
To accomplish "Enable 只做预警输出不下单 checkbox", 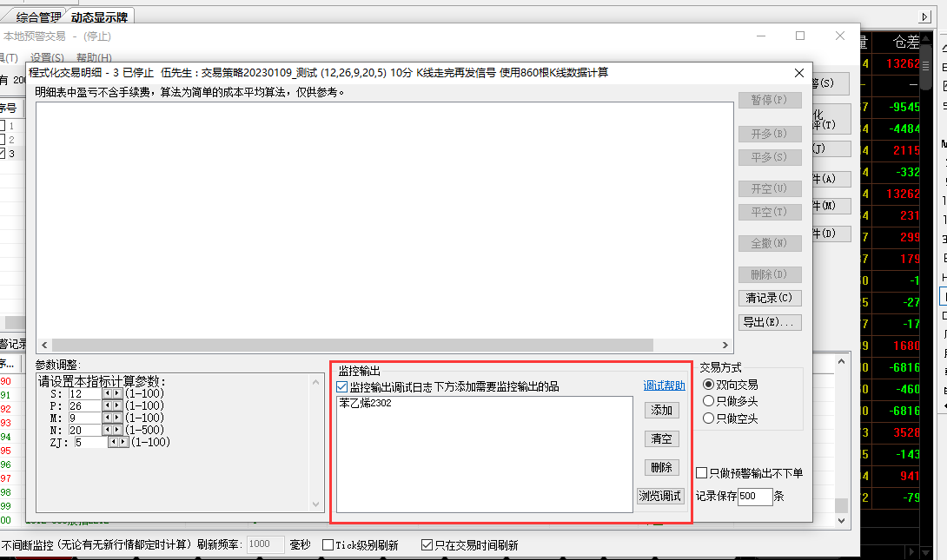I will coord(702,473).
